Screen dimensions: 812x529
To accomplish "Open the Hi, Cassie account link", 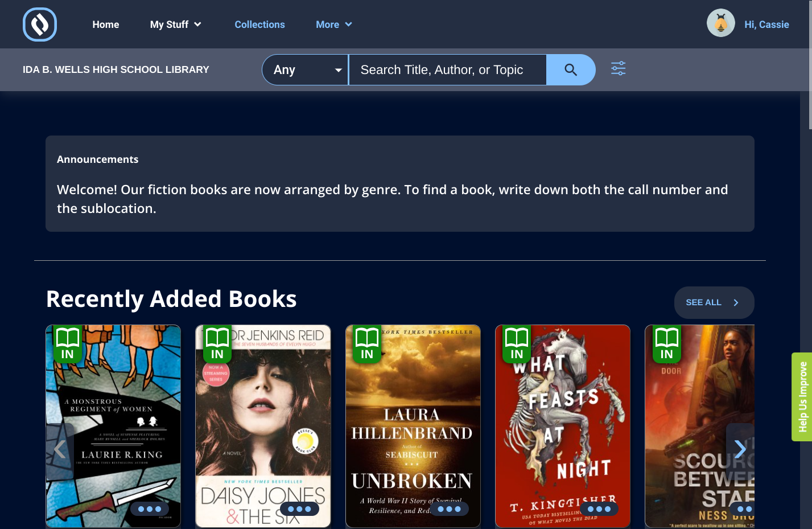I will coord(766,24).
